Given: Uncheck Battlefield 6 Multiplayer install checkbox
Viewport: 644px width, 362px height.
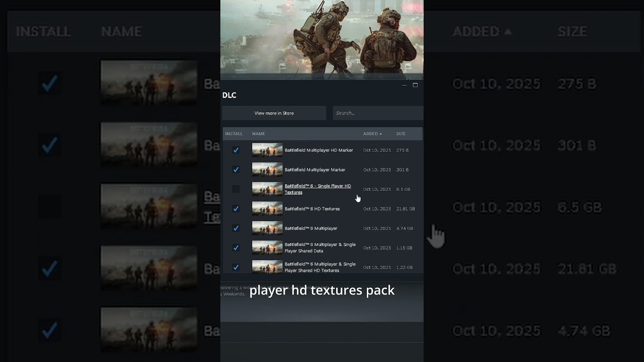Looking at the screenshot, I should [x=236, y=228].
